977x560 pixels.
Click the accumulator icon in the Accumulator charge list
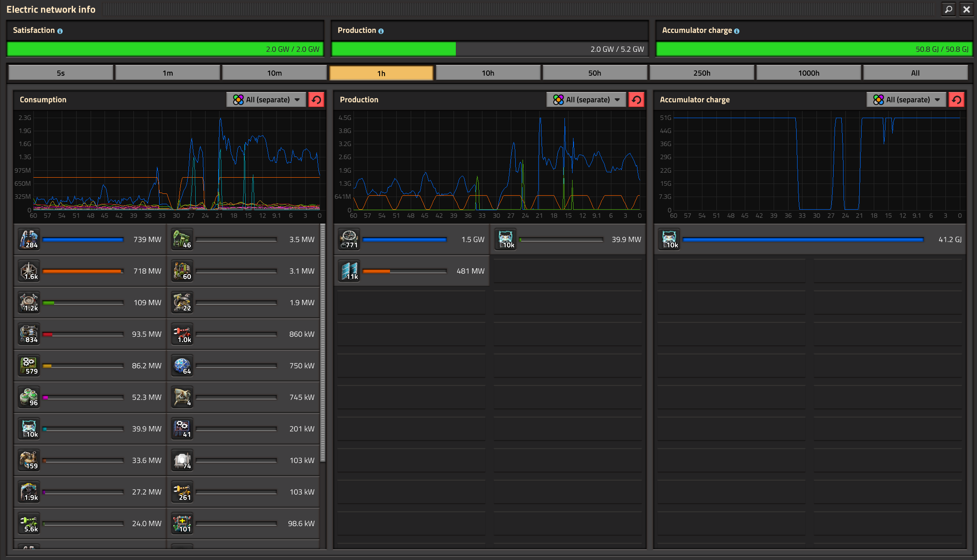tap(670, 239)
